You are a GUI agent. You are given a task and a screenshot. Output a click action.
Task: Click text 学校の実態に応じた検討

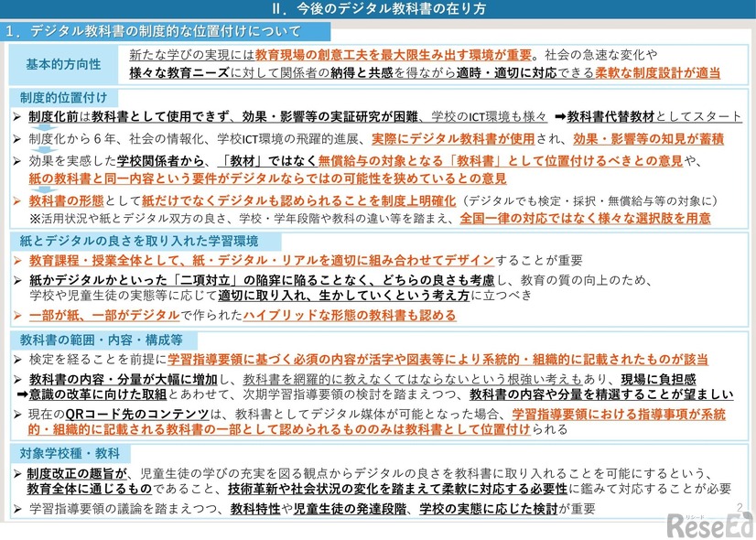(489, 509)
